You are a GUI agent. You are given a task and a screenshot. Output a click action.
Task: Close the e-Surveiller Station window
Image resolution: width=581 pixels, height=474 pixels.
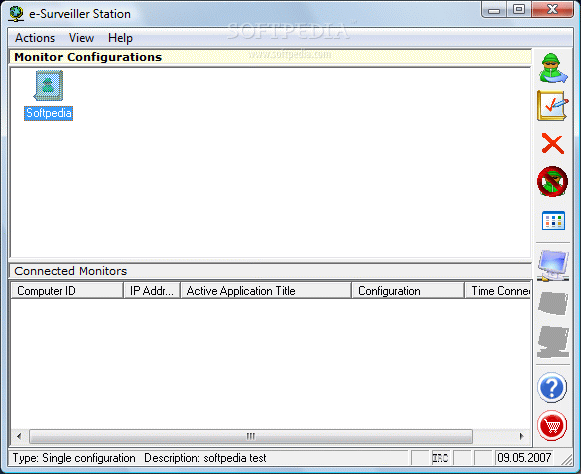pos(552,10)
